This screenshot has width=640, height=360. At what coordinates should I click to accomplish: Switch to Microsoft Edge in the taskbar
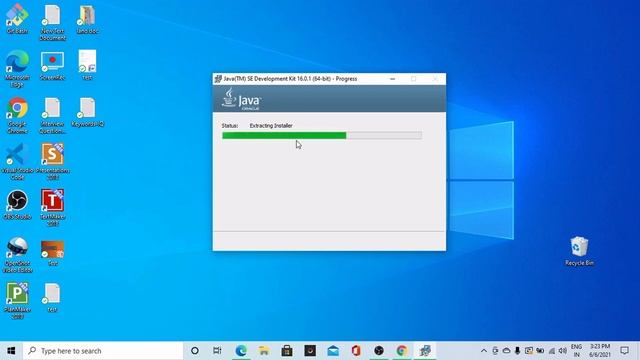point(241,351)
